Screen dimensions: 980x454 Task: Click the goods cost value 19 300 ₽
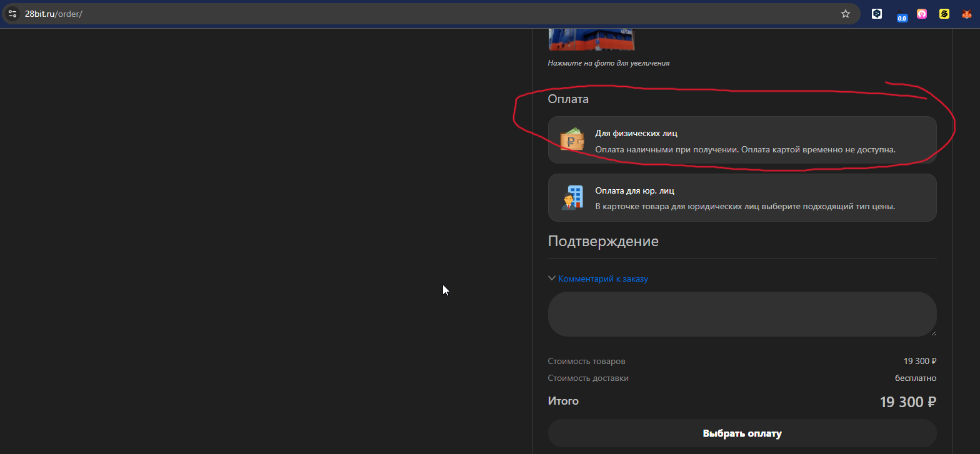click(920, 362)
